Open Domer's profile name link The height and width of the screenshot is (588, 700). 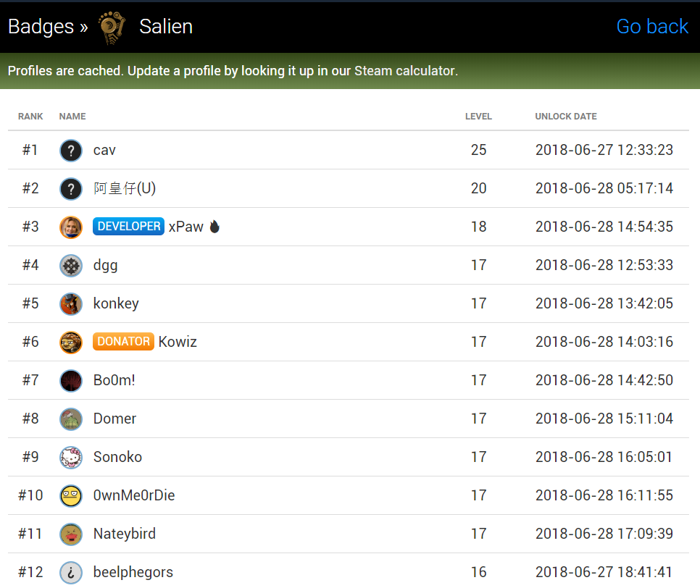pos(114,419)
